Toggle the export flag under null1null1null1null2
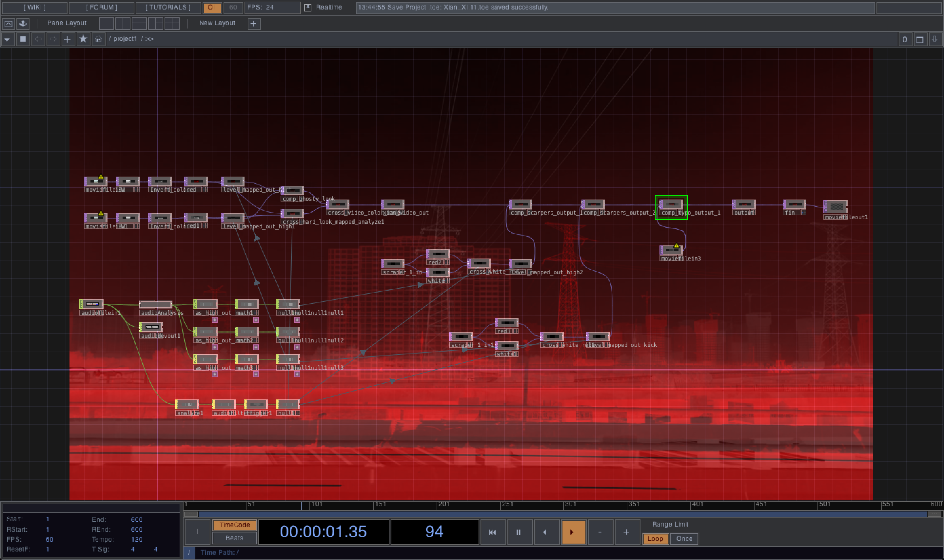The image size is (944, 560). tap(297, 347)
